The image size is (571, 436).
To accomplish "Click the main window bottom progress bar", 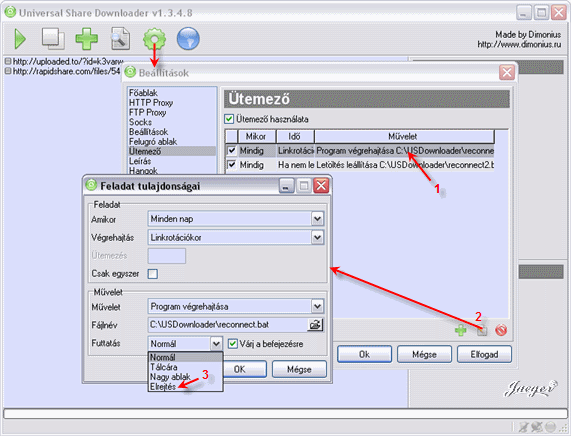I will 285,414.
